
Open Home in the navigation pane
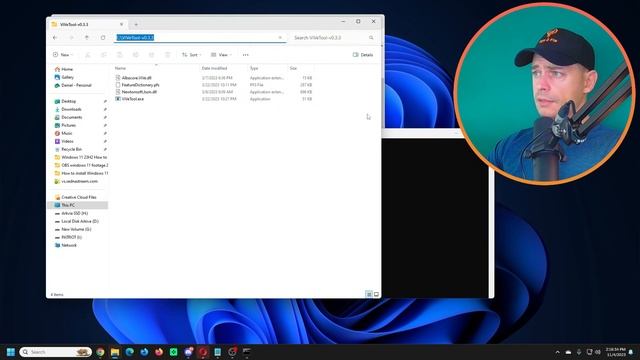coord(67,69)
